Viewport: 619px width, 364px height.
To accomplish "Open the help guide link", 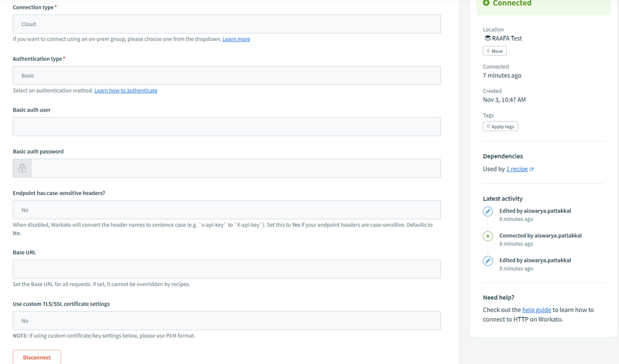I will point(537,310).
